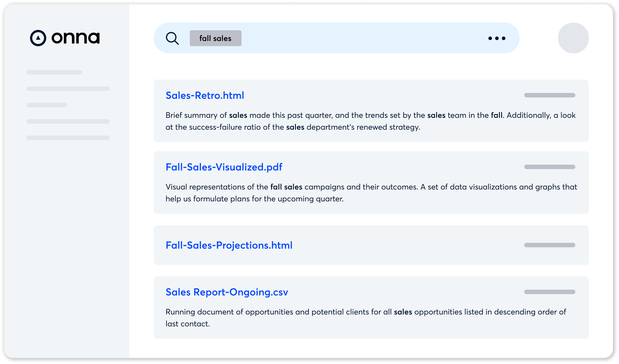The width and height of the screenshot is (619, 364).
Task: Click the gray progress bar on Sales Report-Ongoing.csv
Action: [550, 292]
